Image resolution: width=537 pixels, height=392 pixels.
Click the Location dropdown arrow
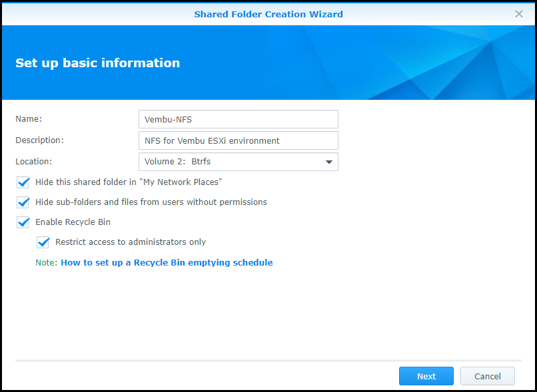(329, 162)
